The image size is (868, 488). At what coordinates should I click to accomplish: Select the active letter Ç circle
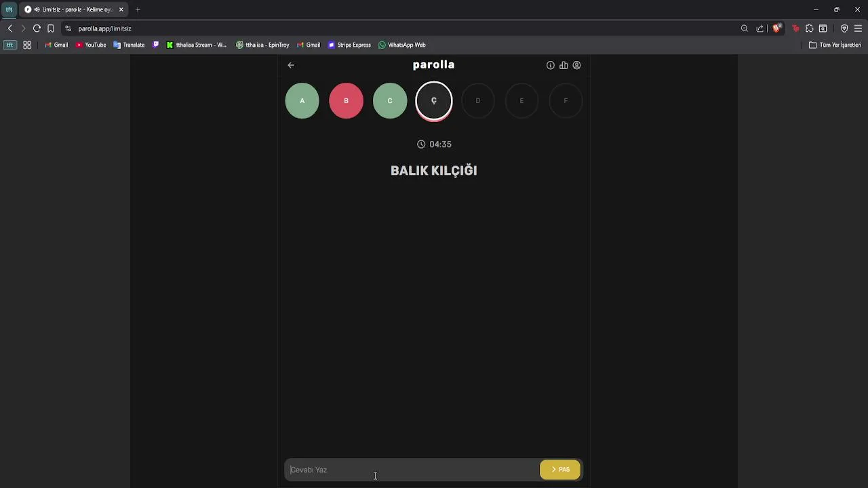pyautogui.click(x=434, y=100)
